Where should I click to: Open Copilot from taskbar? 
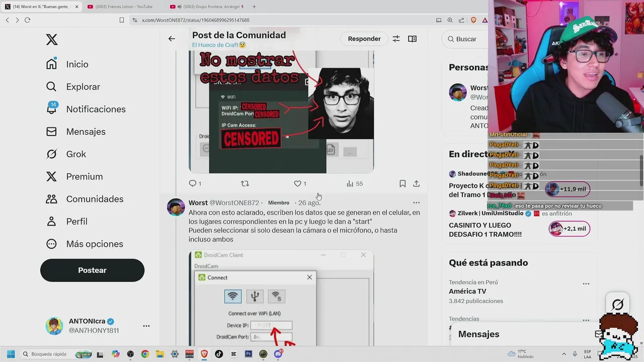[116, 354]
